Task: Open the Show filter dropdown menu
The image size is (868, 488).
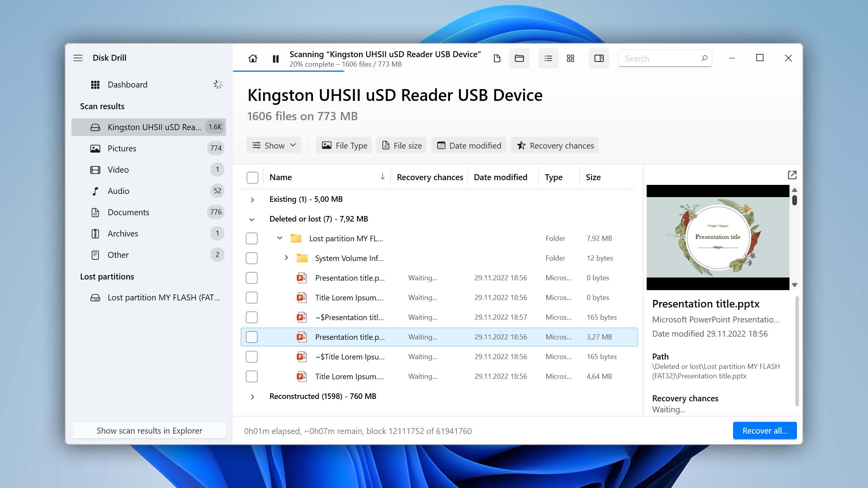Action: [274, 145]
